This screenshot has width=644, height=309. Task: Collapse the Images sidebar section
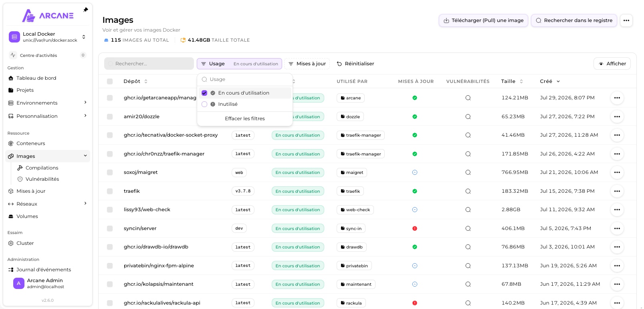(85, 156)
